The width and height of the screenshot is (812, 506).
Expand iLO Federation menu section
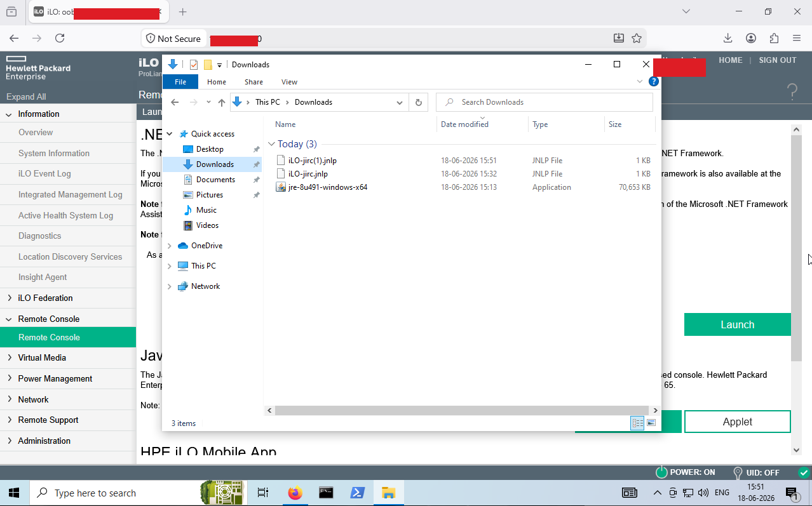point(9,298)
